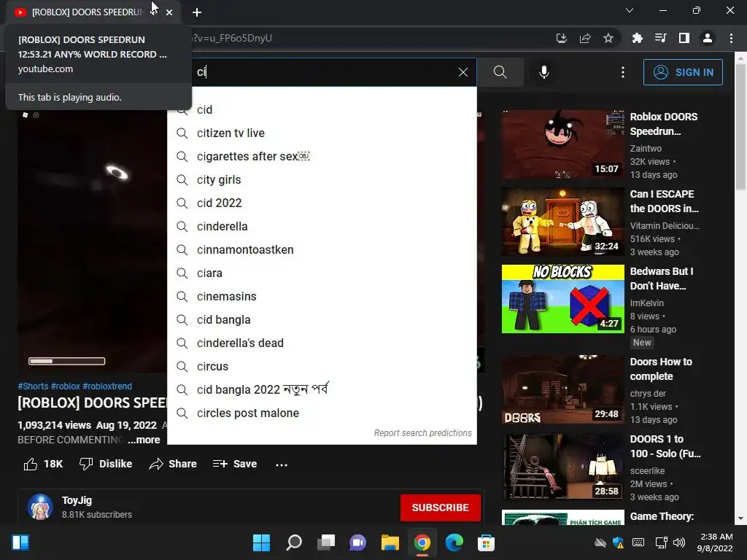The height and width of the screenshot is (560, 747).
Task: Open more actions ellipsis under video
Action: click(282, 464)
